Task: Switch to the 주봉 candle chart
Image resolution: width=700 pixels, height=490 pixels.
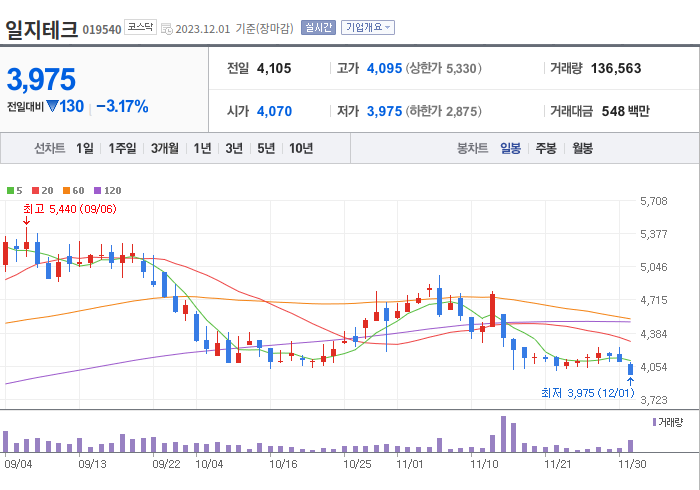Action: [x=546, y=148]
